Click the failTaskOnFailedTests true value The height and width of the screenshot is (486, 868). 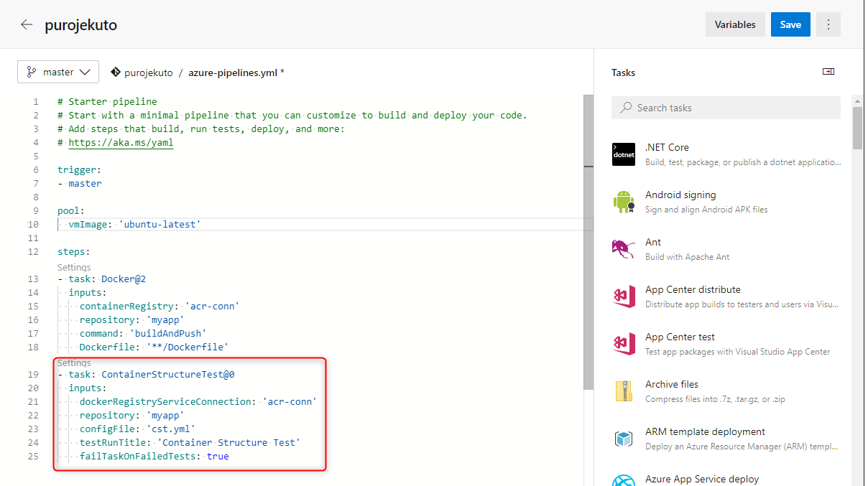[218, 456]
